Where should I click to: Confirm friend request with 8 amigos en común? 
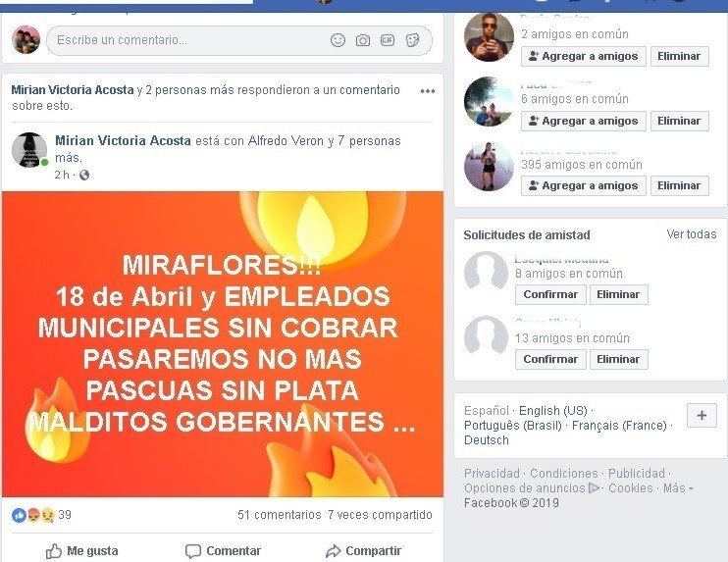coord(550,294)
